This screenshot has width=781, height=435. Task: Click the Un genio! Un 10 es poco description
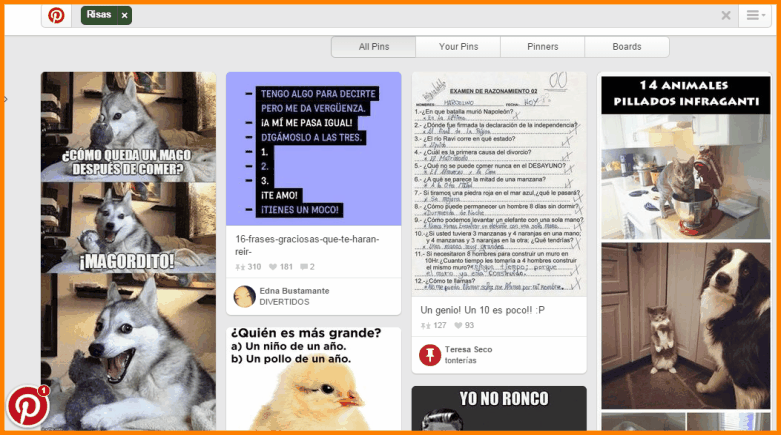coord(482,310)
